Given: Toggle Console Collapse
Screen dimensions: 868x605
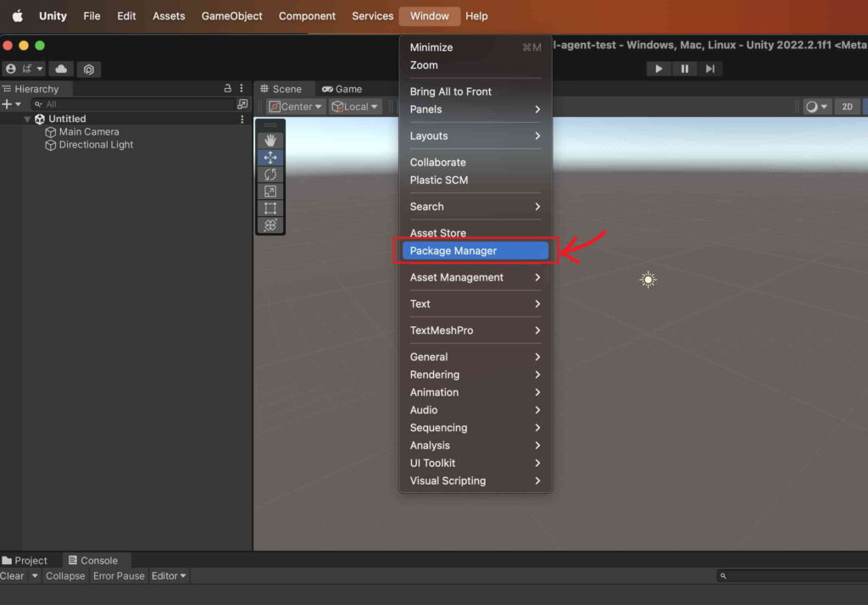Looking at the screenshot, I should coord(65,575).
